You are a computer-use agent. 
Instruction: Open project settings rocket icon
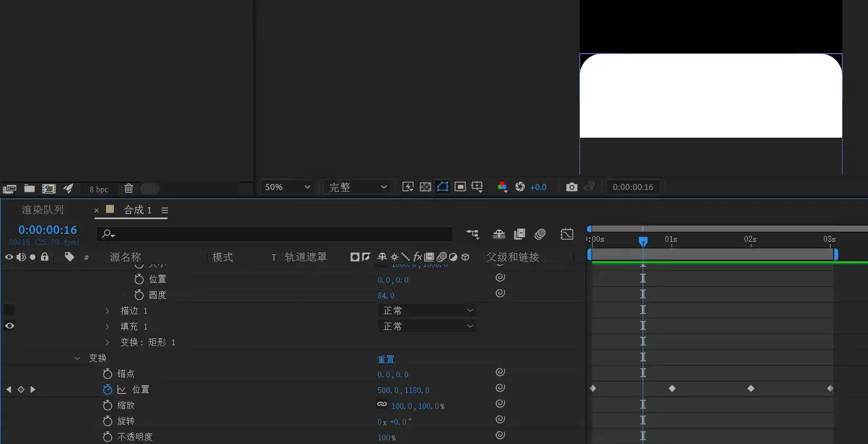click(x=68, y=188)
